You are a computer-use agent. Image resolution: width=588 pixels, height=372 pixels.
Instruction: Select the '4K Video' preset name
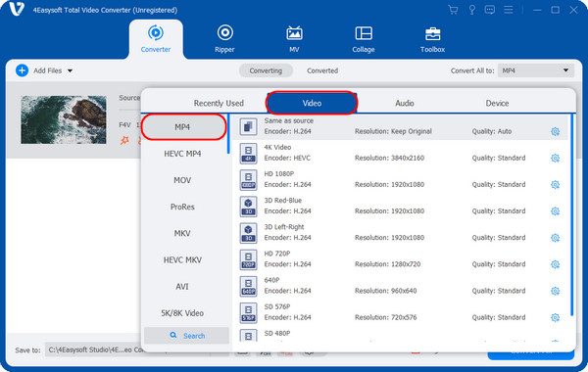277,147
